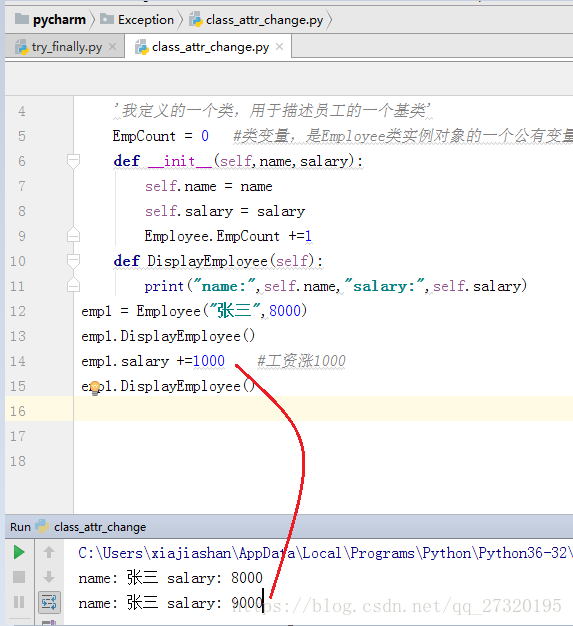
Task: Collapse the DisplayEmployee method fold marker
Action: pyautogui.click(x=73, y=261)
